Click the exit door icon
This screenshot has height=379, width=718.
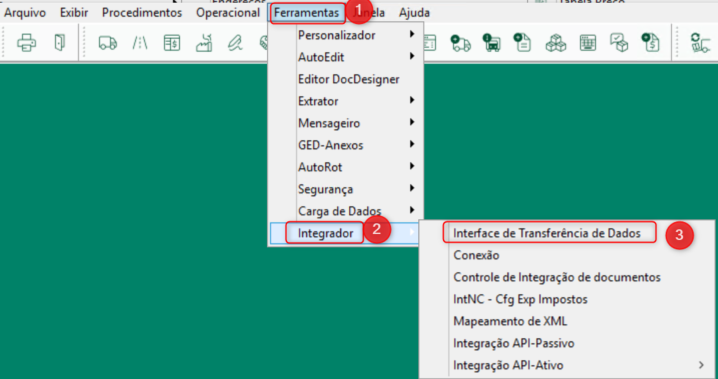[x=60, y=43]
